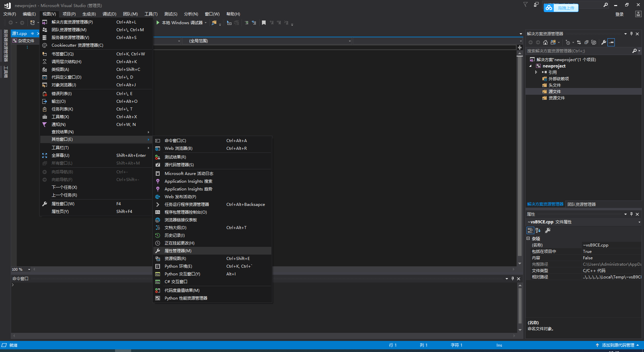Open the 调试(D) menu
The width and height of the screenshot is (644, 352).
click(109, 14)
